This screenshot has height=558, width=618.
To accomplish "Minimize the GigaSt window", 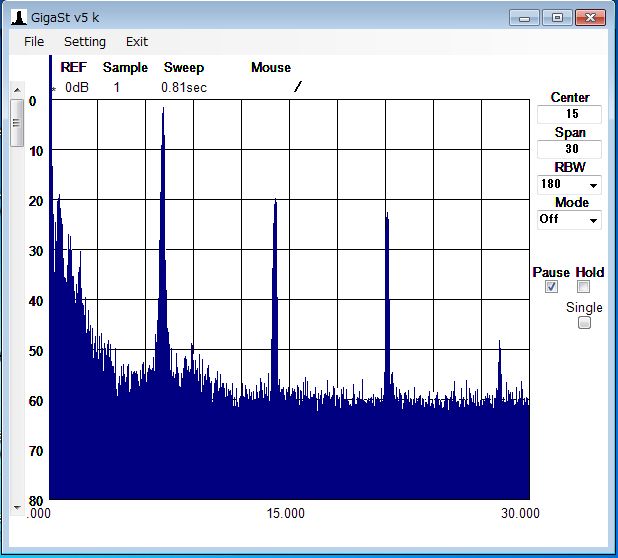I will pos(524,18).
